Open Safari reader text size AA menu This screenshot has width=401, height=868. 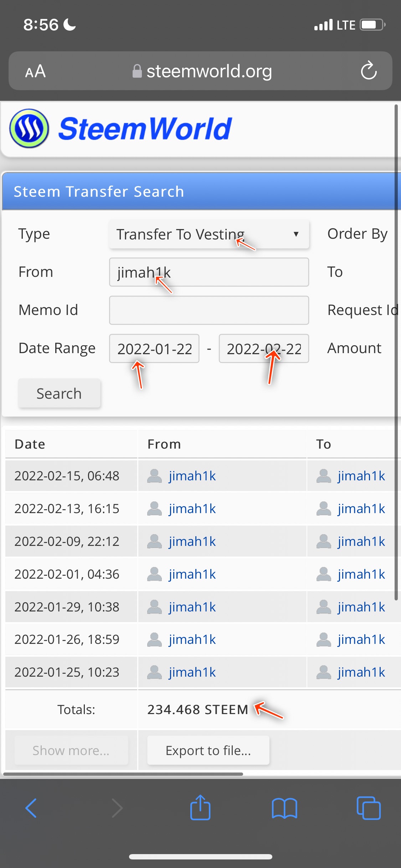click(x=35, y=71)
